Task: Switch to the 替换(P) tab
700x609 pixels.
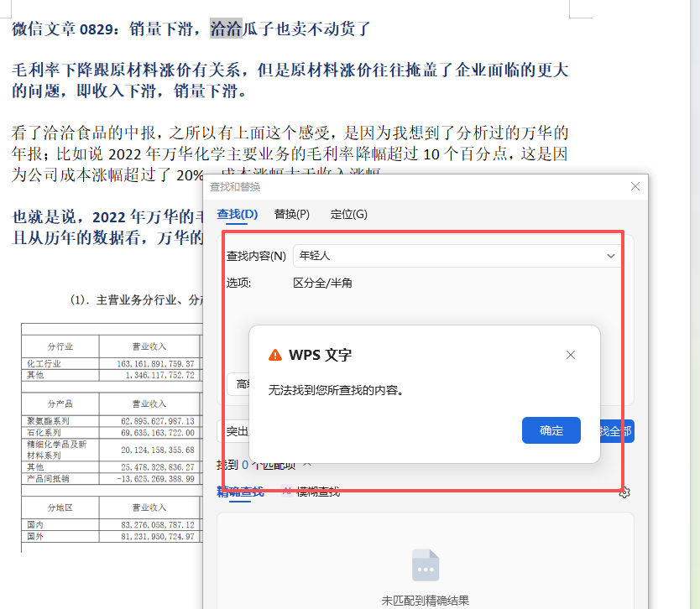Action: click(291, 215)
